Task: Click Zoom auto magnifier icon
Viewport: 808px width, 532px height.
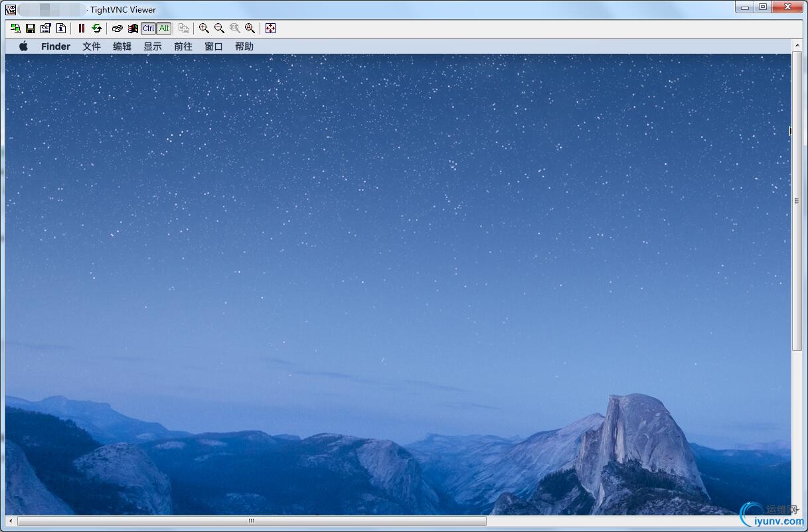Action: [250, 29]
